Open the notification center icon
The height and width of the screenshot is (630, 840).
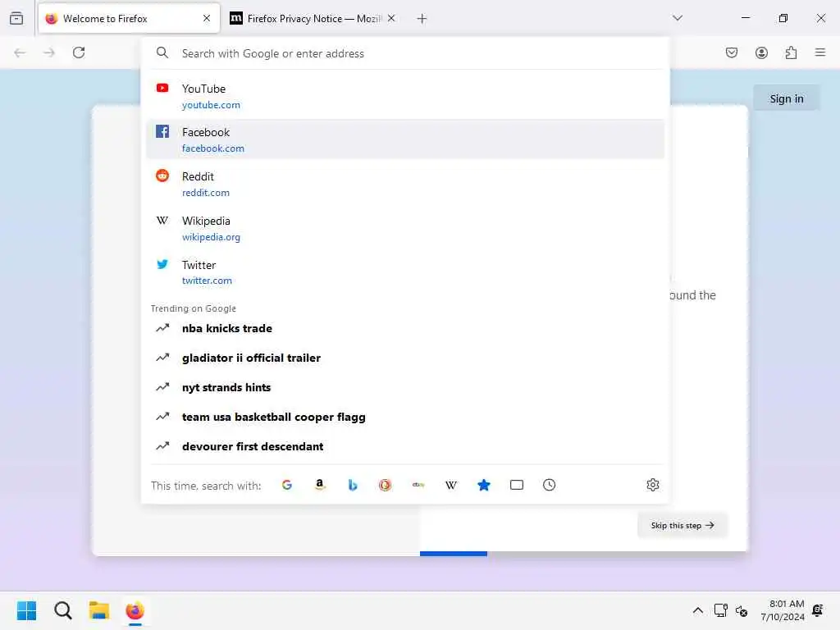click(x=818, y=610)
